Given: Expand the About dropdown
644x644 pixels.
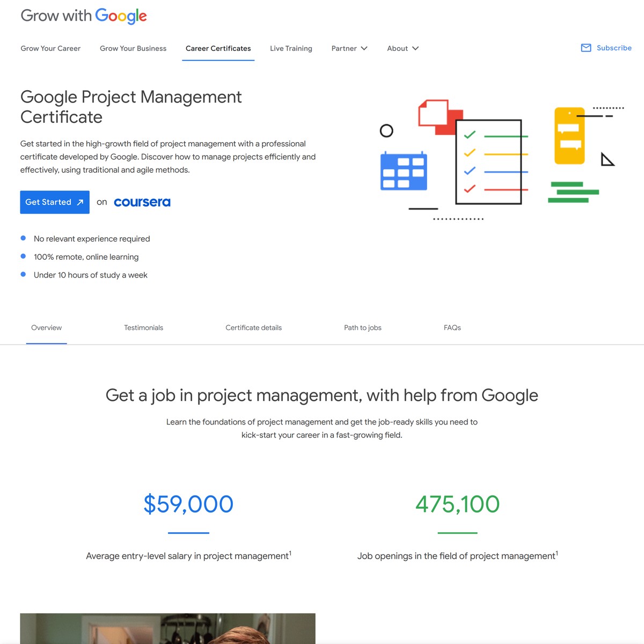Looking at the screenshot, I should point(402,48).
